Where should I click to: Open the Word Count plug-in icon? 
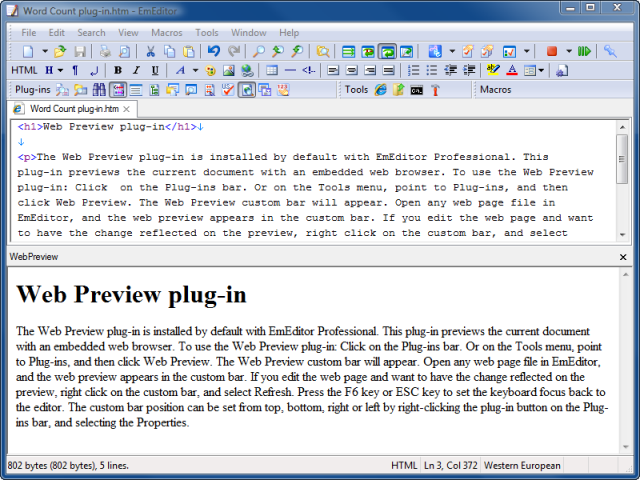pos(283,90)
